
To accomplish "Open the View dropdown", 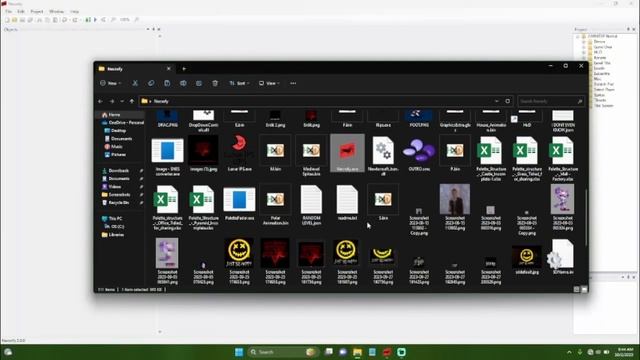I will (x=269, y=83).
